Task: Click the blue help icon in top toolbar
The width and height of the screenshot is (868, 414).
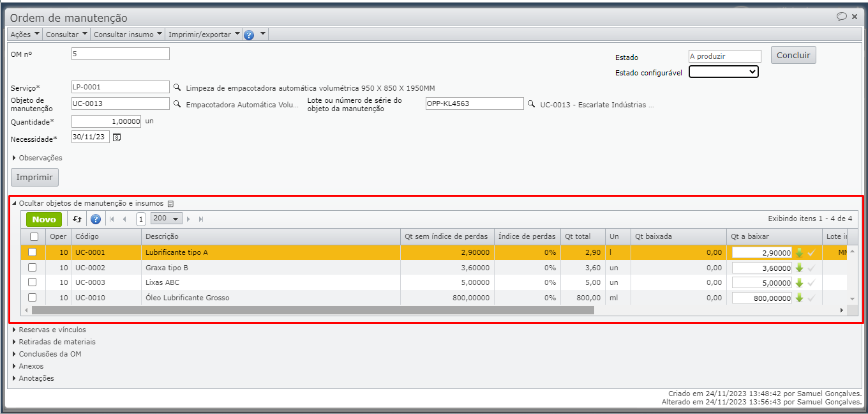Action: (249, 34)
